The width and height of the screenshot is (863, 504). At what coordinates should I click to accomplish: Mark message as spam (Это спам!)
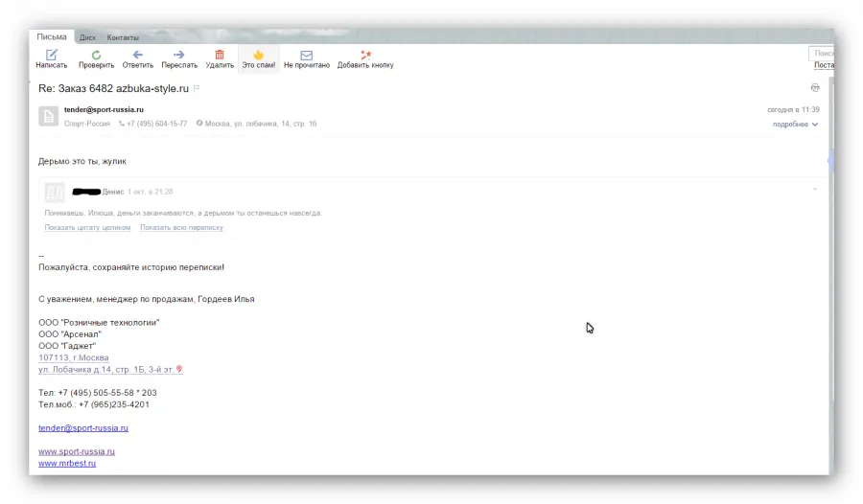point(259,58)
